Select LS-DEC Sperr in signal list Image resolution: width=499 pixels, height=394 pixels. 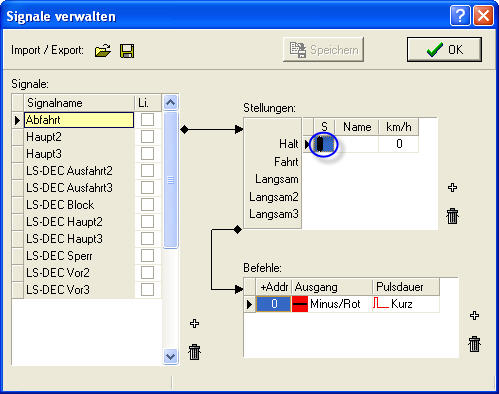[x=79, y=256]
